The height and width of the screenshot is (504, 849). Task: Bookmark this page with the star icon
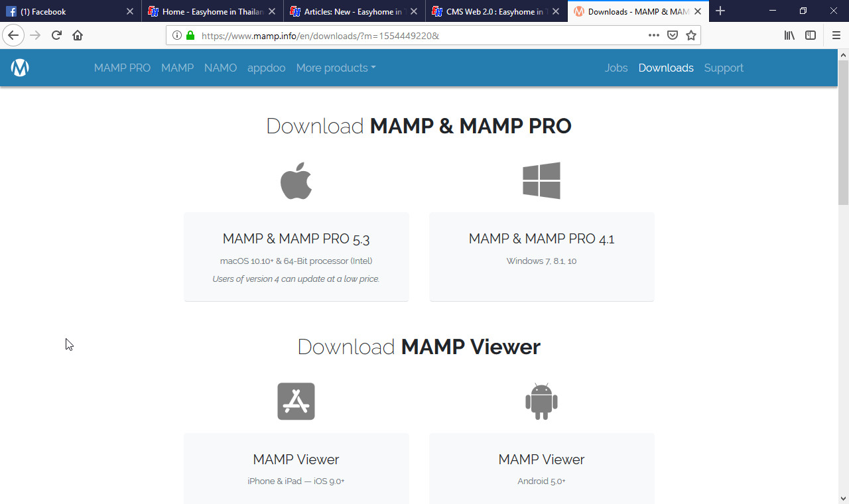pyautogui.click(x=690, y=35)
